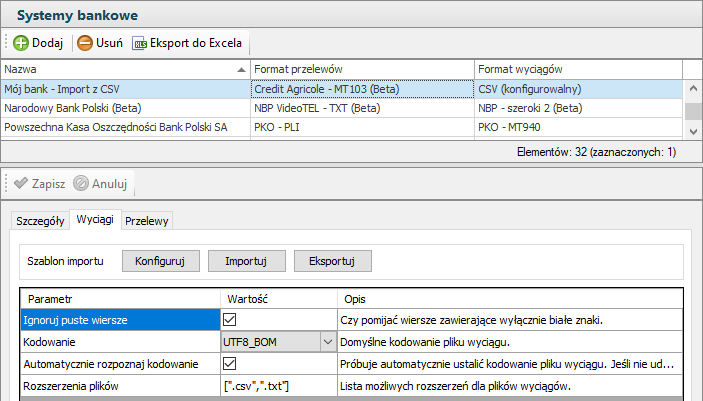Screen dimensions: 703x401
Task: Open the Kodowanie UTF8_BOM dropdown
Action: (327, 342)
